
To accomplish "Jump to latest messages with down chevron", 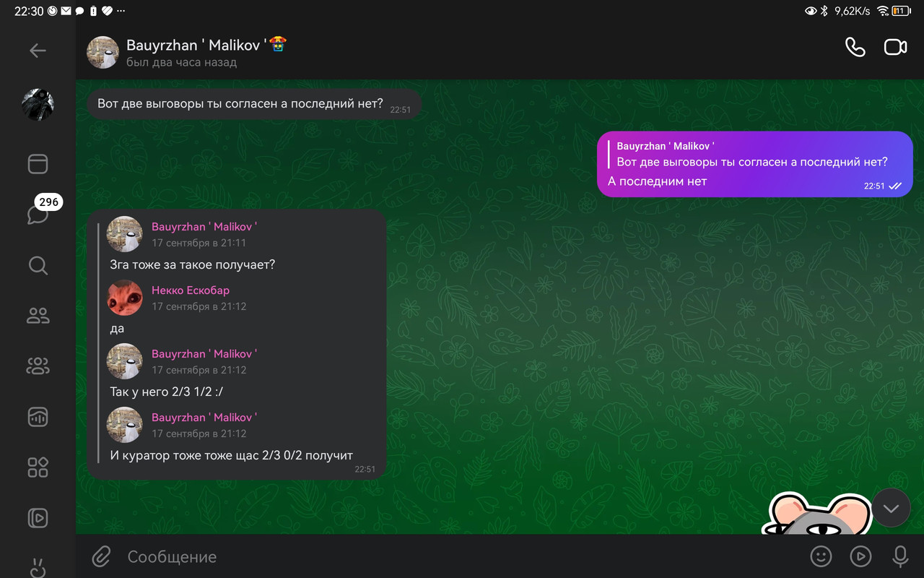I will pos(891,508).
